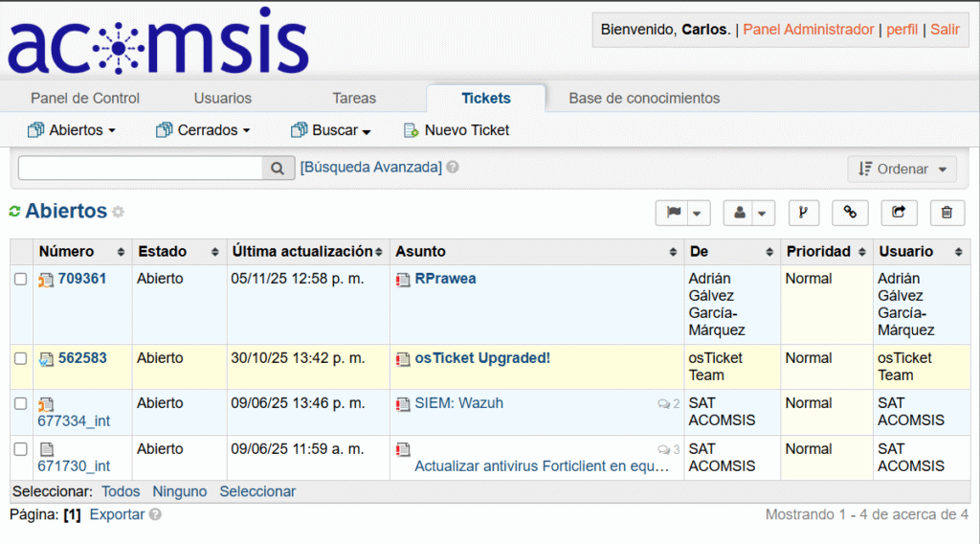Click the ticket search input field

140,169
